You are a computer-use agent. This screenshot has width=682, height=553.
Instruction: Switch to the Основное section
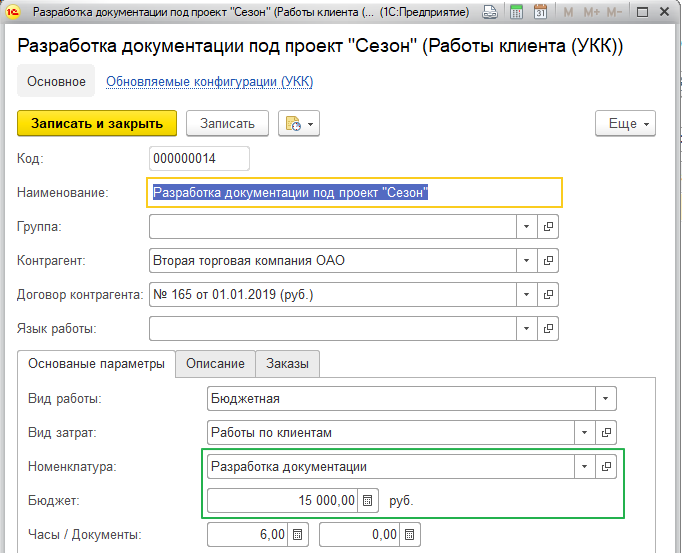(56, 81)
